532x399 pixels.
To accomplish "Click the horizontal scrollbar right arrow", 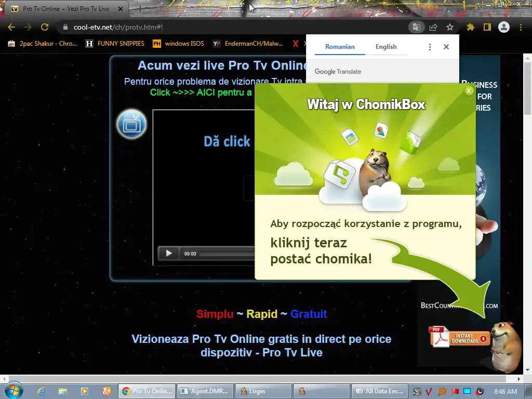I will (x=519, y=379).
